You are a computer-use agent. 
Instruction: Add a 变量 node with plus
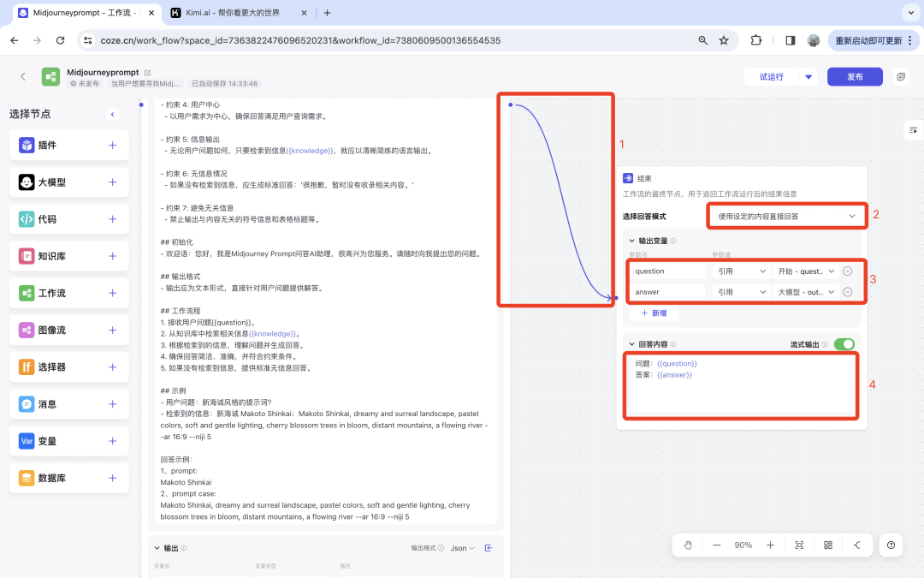pyautogui.click(x=113, y=441)
